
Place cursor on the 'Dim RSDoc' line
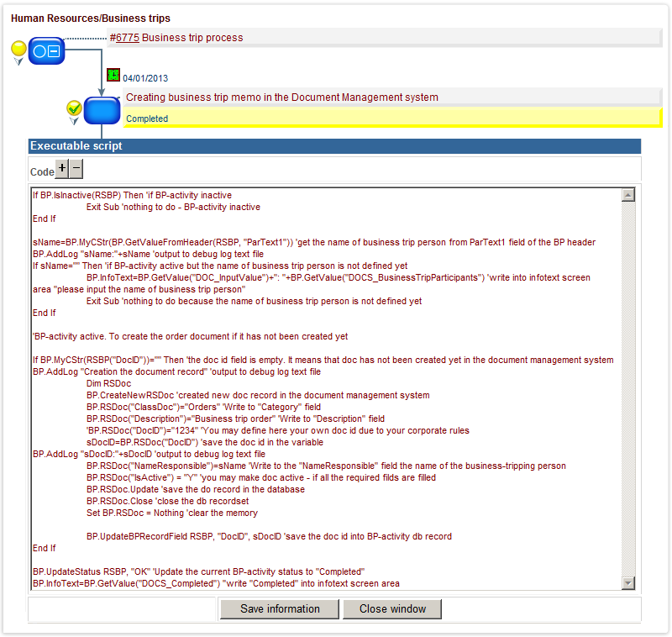[109, 383]
